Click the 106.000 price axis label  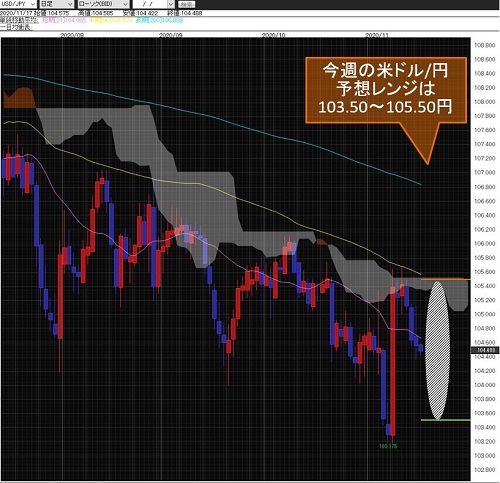[x=485, y=243]
